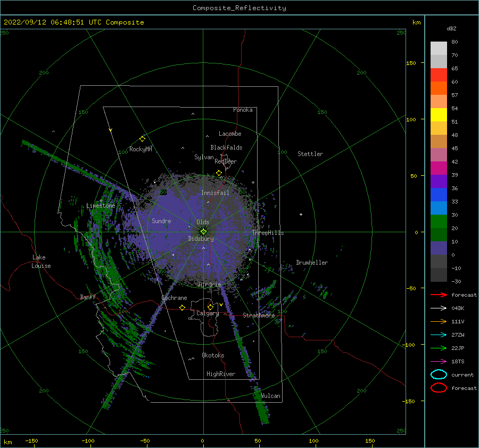The height and width of the screenshot is (448, 479).
Task: Click the white asterisk marker above Limestone
Action: (x=101, y=201)
